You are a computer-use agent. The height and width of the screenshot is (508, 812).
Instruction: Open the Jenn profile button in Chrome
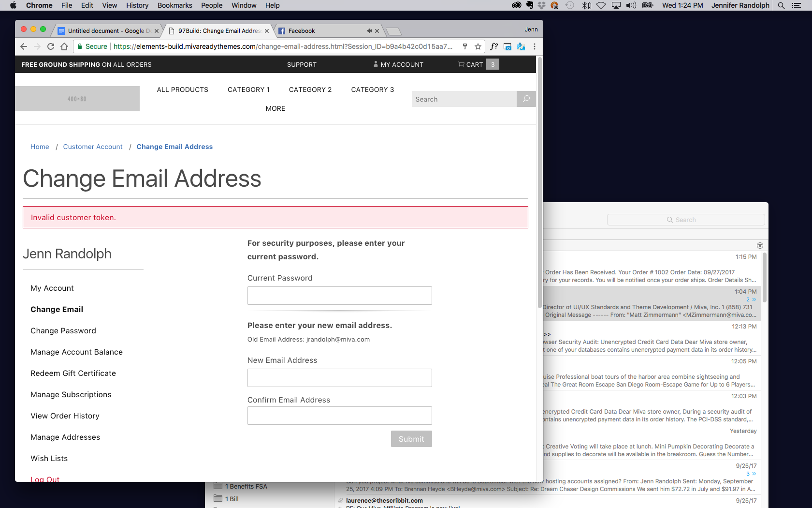coord(531,30)
